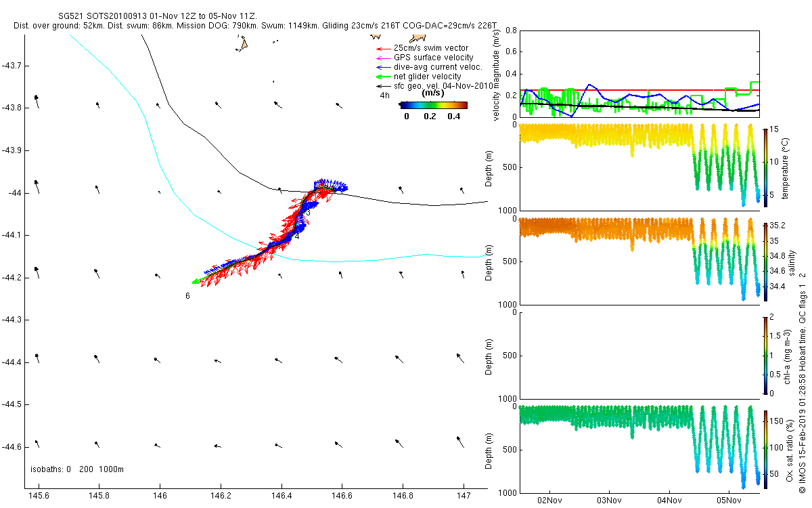The width and height of the screenshot is (812, 508).
Task: Click the green net glider velocity legend arrow
Action: pos(383,77)
